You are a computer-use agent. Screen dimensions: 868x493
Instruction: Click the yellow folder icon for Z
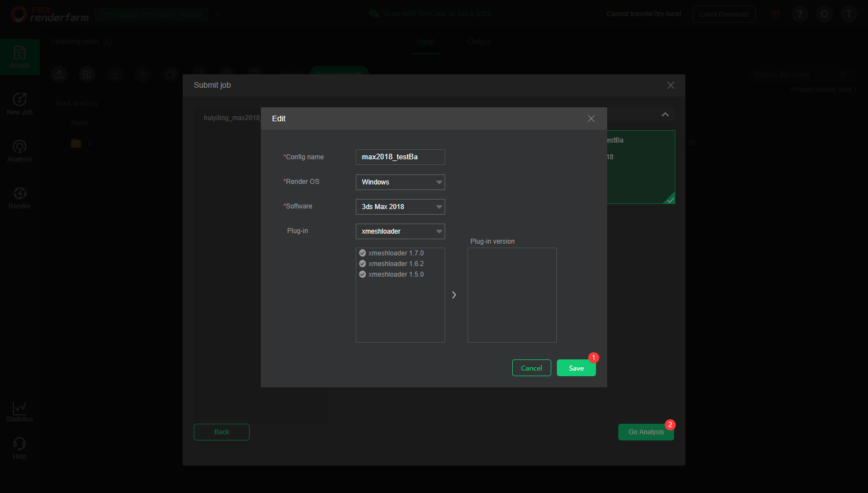(x=76, y=143)
